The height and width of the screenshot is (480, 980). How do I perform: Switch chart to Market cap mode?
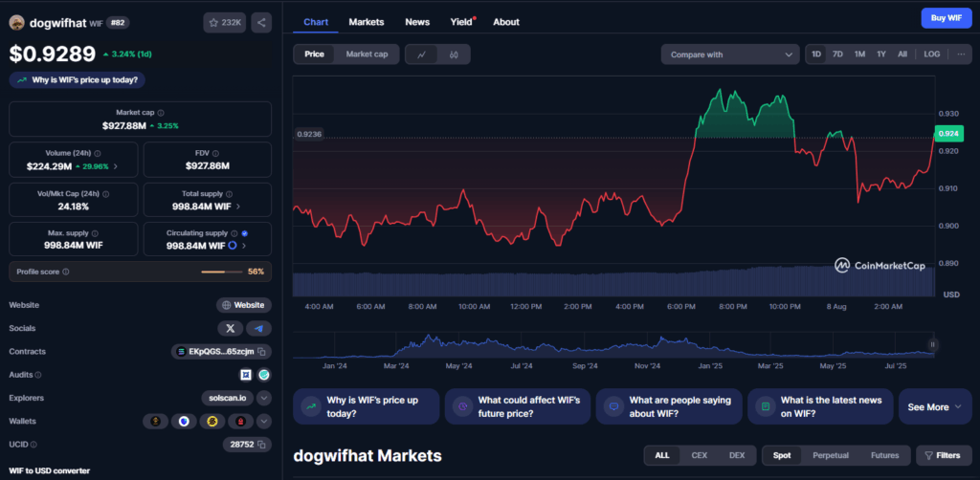pos(367,55)
